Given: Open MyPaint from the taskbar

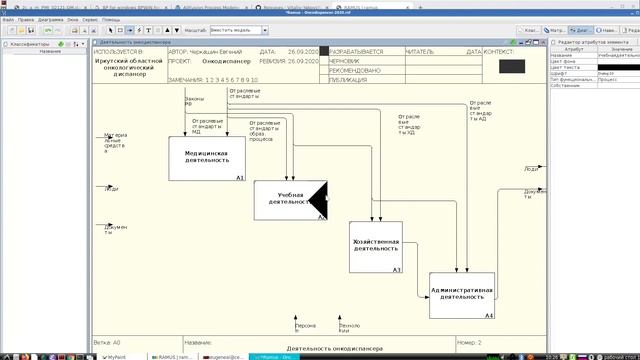Looking at the screenshot, I should (x=122, y=357).
